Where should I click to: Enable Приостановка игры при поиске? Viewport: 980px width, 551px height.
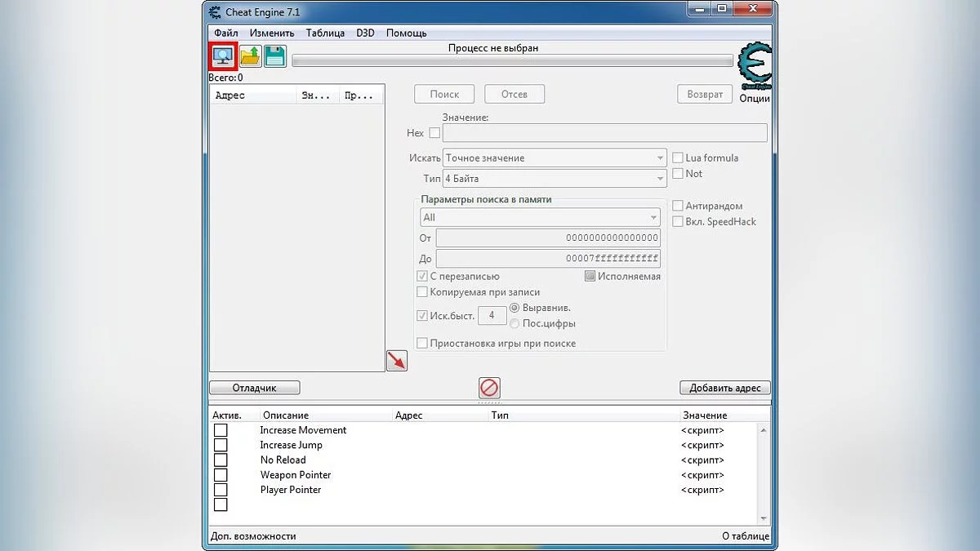[x=422, y=344]
